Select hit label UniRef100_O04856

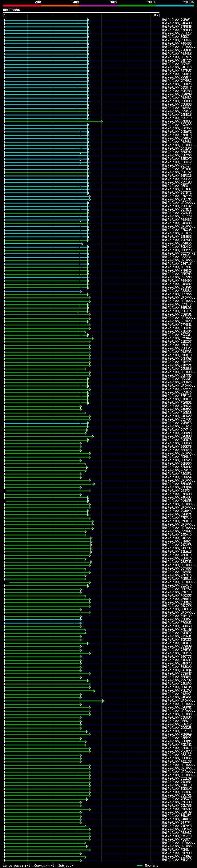pyautogui.click(x=177, y=244)
